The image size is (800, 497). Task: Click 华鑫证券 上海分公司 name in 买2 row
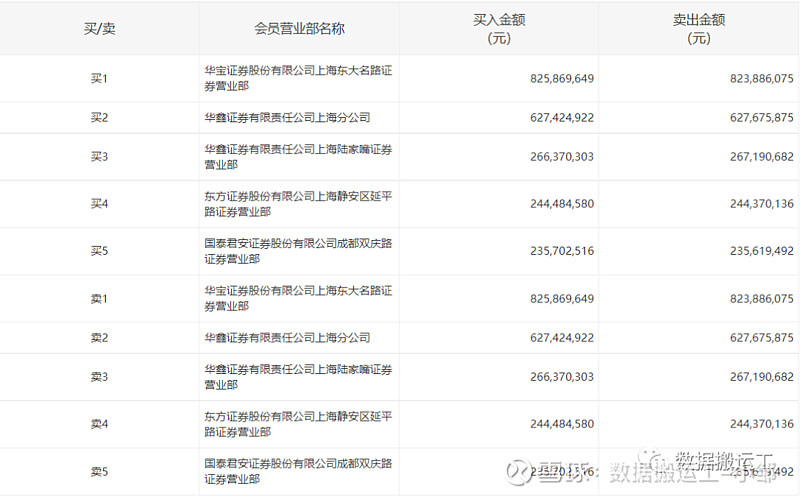(x=287, y=118)
